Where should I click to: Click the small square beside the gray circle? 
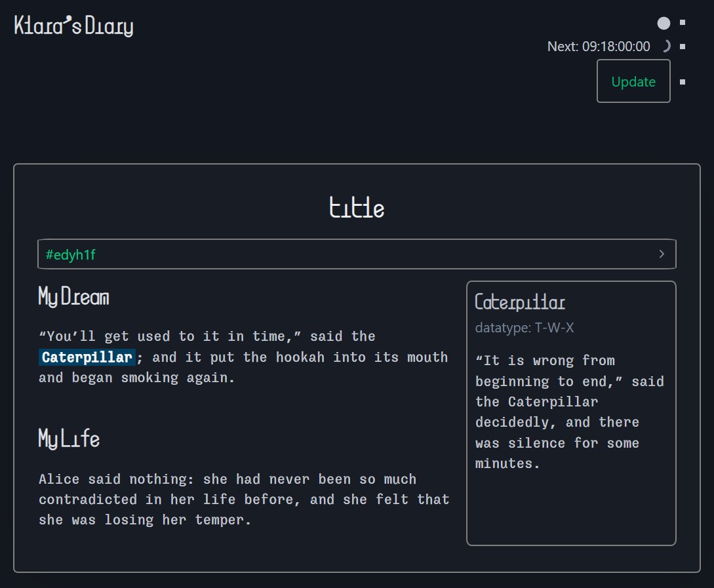(x=682, y=22)
